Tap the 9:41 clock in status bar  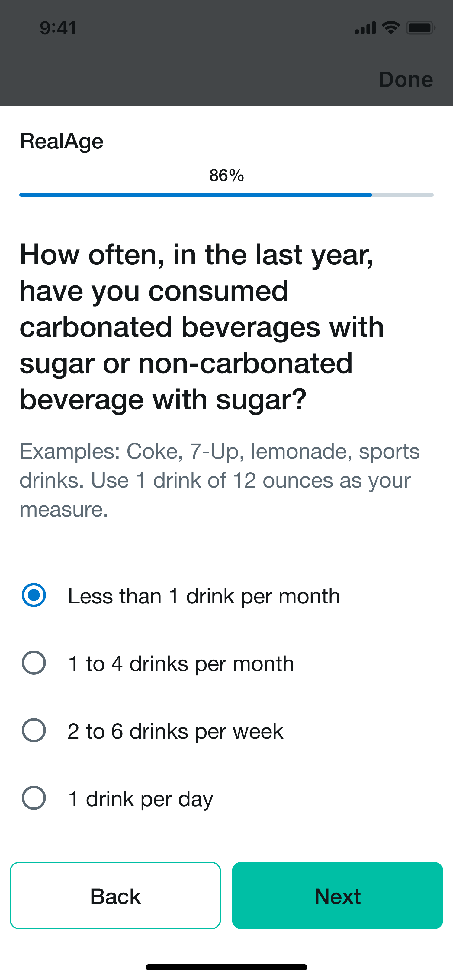click(x=58, y=28)
